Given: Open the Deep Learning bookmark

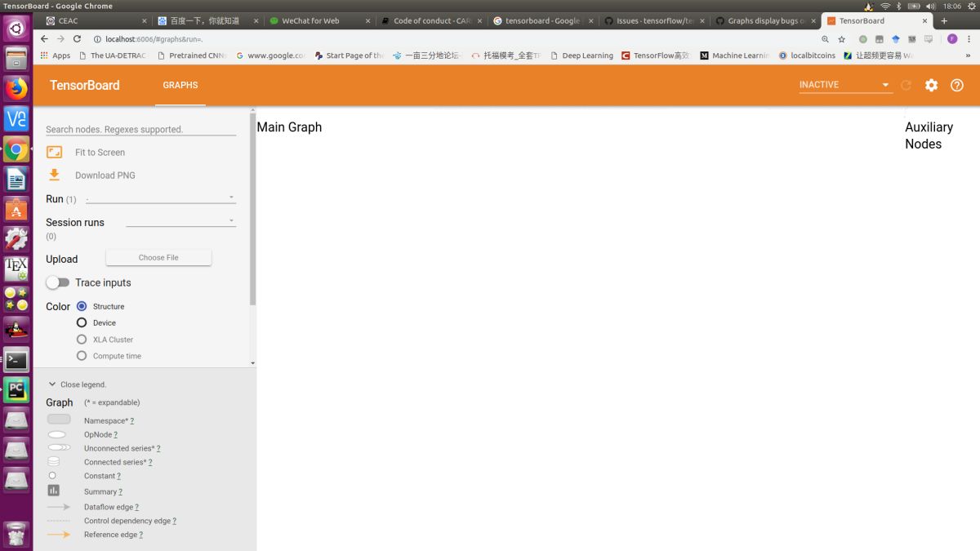Looking at the screenshot, I should pos(581,56).
